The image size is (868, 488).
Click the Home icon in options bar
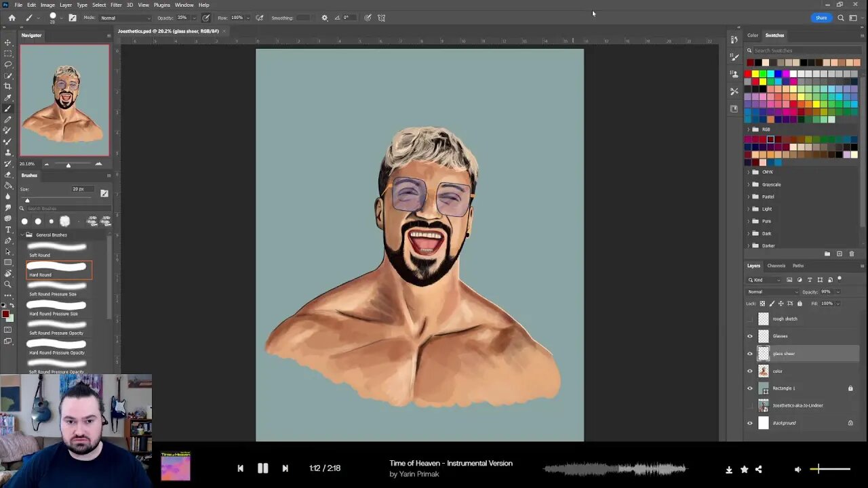click(x=12, y=18)
